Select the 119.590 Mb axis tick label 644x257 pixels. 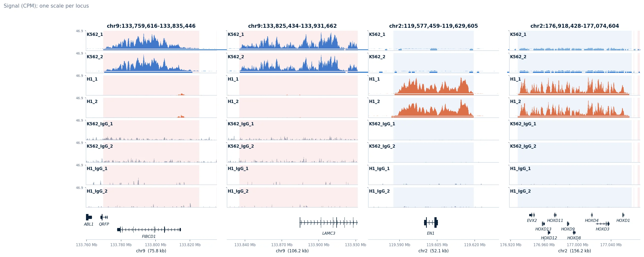click(400, 245)
